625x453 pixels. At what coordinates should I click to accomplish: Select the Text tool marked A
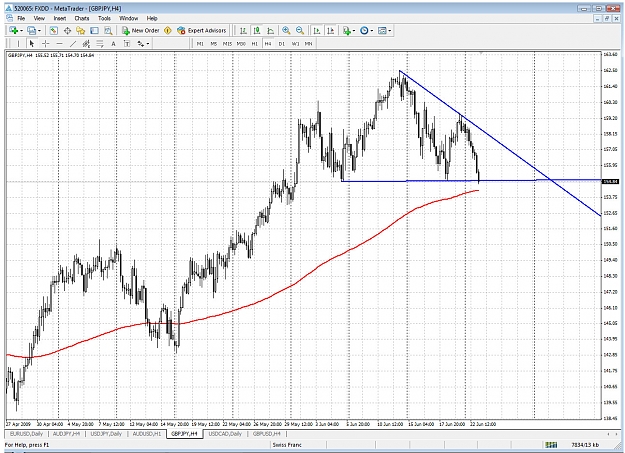(113, 43)
